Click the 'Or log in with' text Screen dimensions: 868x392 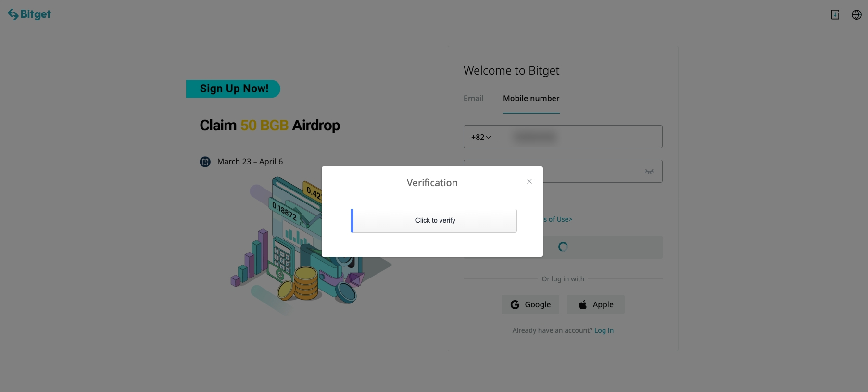(x=563, y=279)
